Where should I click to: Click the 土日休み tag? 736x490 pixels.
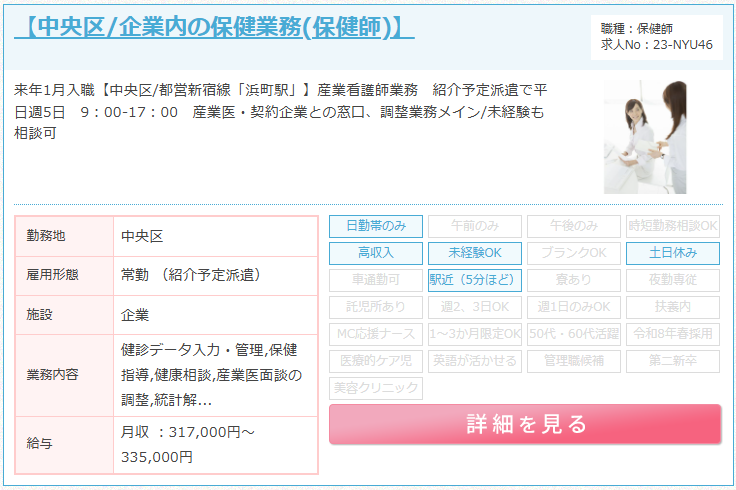point(673,253)
